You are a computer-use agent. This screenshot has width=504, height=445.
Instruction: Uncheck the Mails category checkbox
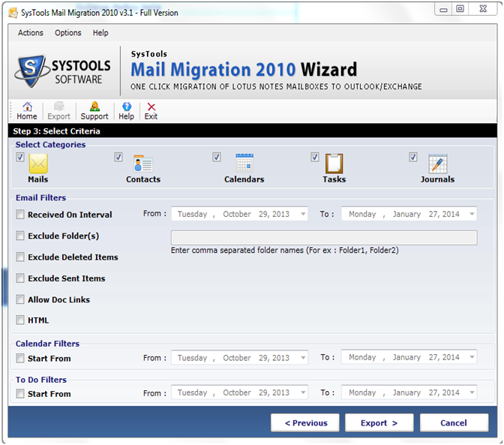click(20, 157)
